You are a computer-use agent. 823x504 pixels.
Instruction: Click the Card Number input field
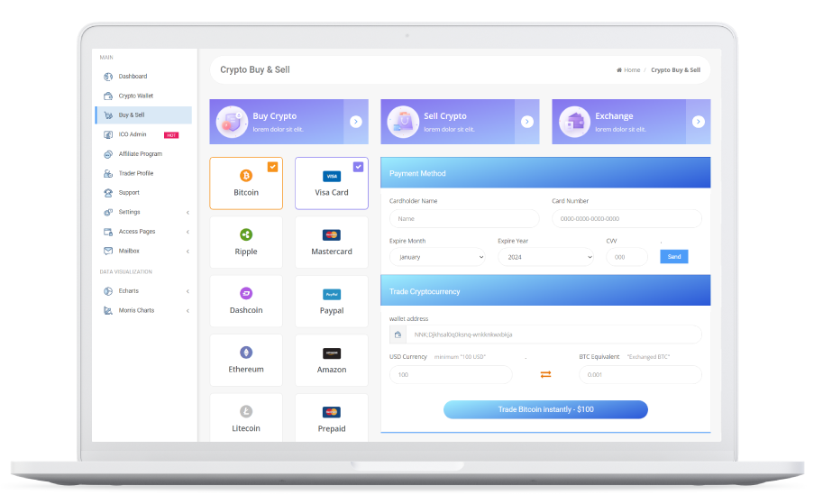(x=626, y=219)
